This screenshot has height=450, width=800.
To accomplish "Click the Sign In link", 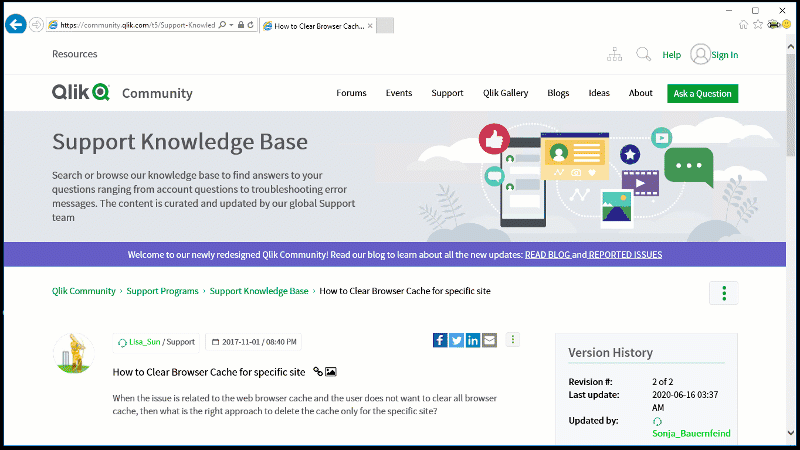I will point(724,55).
